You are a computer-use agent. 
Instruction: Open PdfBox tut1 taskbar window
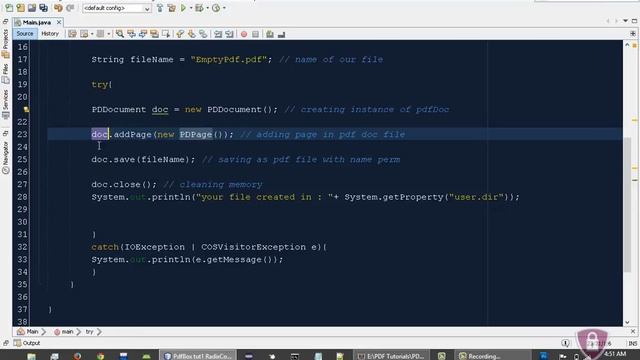[198, 356]
